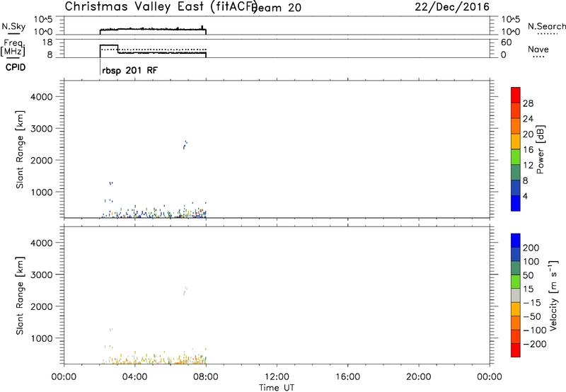Click the "16:00" time tick label
Image resolution: width=566 pixels, height=392 pixels.
pyautogui.click(x=347, y=377)
